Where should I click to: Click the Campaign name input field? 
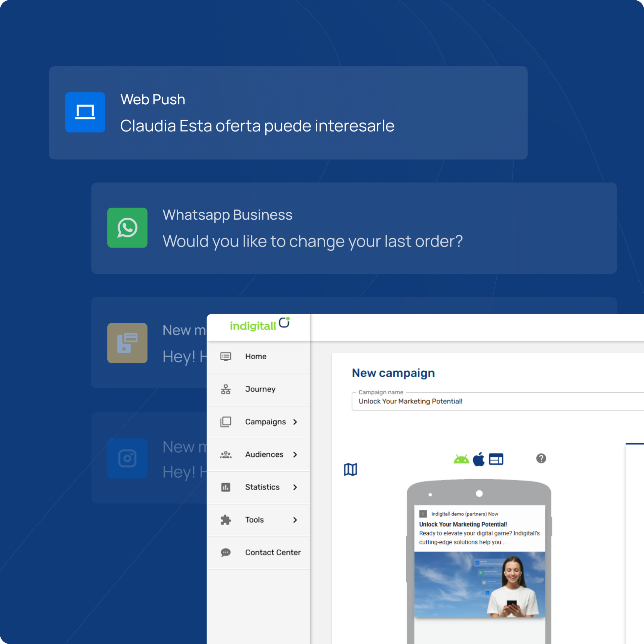point(496,401)
